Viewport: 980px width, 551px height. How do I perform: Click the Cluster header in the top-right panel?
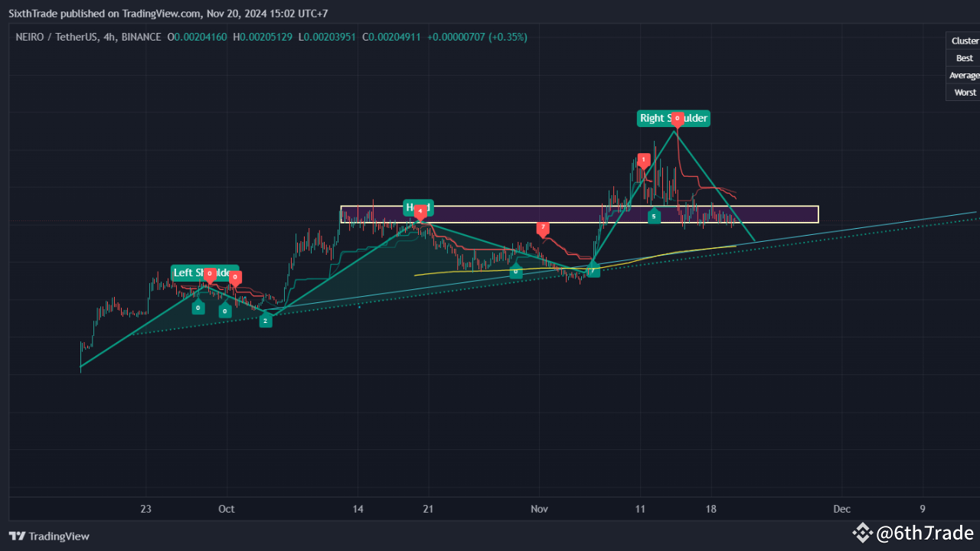pos(965,40)
